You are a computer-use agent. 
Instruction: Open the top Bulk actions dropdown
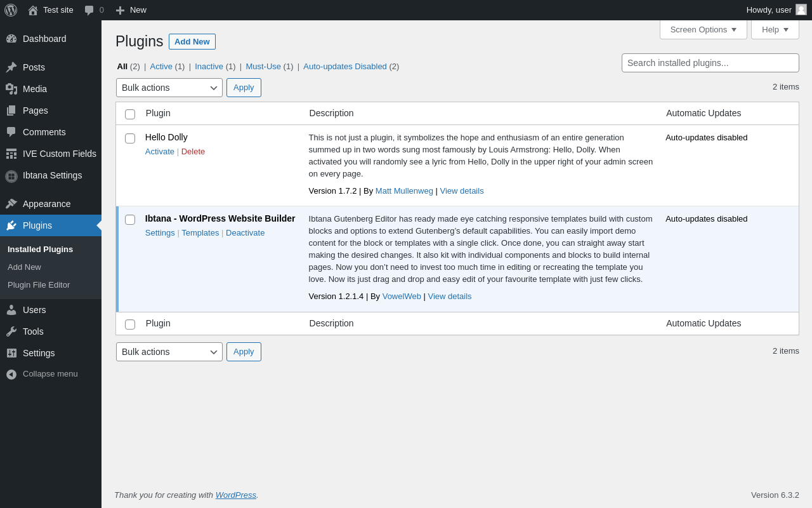169,88
